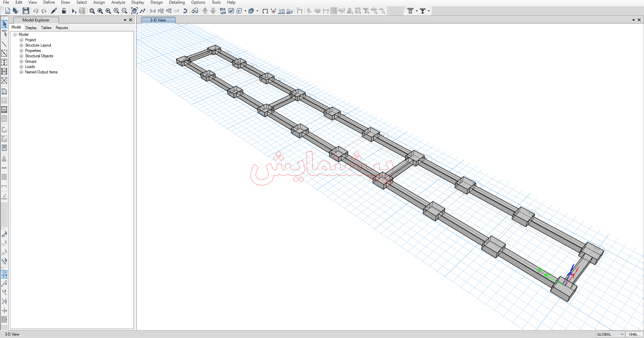Screen dimensions: 644x338
Task: Open the Display menu
Action: click(138, 2)
